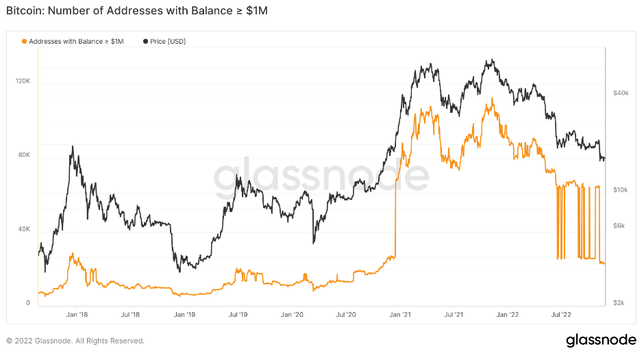Click the $40k right price axis label
The width and height of the screenshot is (644, 351).
click(621, 92)
